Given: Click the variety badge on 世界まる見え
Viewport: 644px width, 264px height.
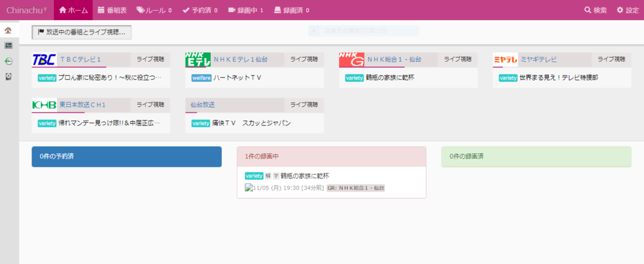Looking at the screenshot, I should tap(508, 77).
